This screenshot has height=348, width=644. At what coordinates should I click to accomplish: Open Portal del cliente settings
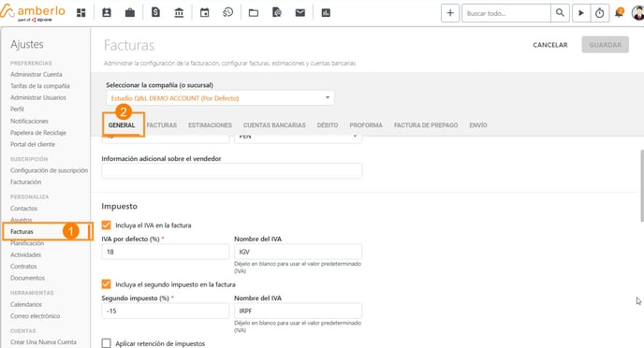pyautogui.click(x=33, y=144)
